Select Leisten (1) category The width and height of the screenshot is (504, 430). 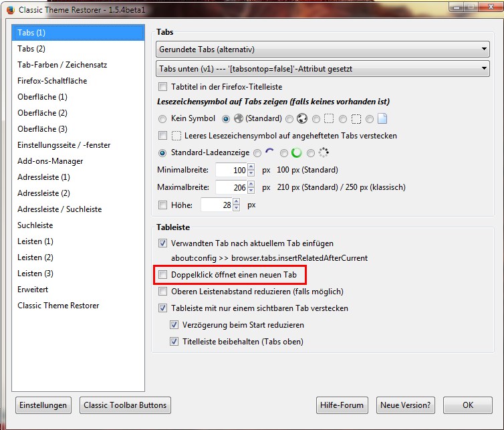click(x=78, y=241)
